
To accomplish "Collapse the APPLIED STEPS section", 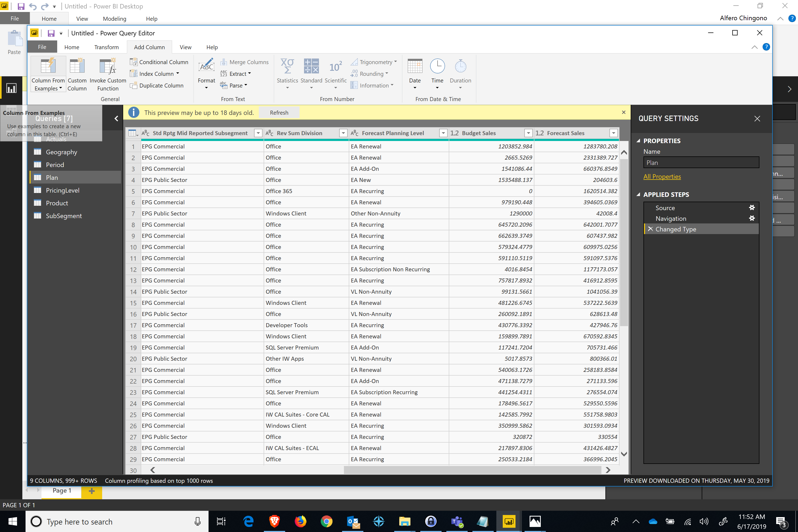I will click(638, 194).
